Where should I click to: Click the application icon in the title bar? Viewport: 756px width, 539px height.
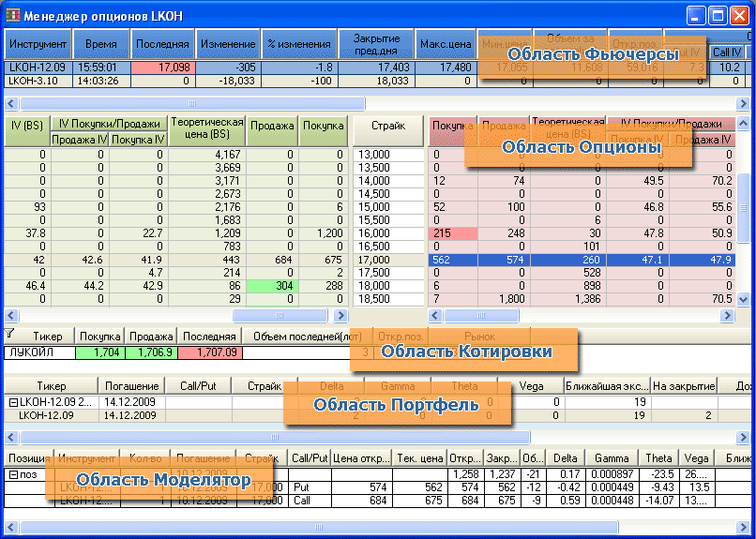click(x=13, y=15)
